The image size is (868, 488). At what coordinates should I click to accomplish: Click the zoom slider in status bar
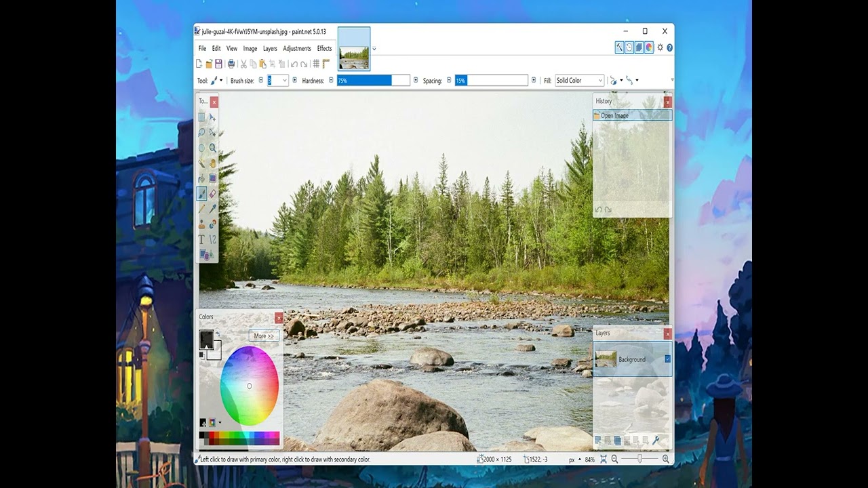639,459
